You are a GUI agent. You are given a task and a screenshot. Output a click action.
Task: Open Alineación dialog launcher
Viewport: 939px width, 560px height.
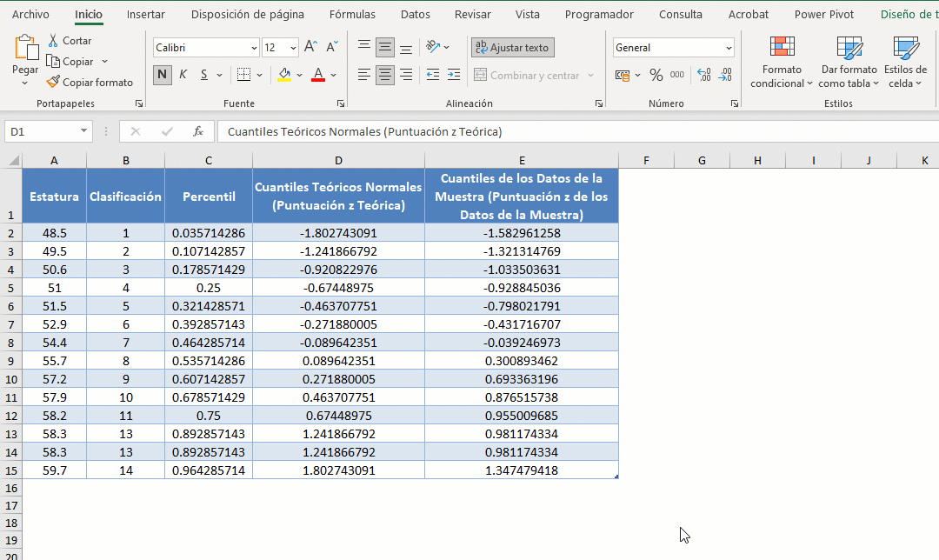click(x=599, y=103)
